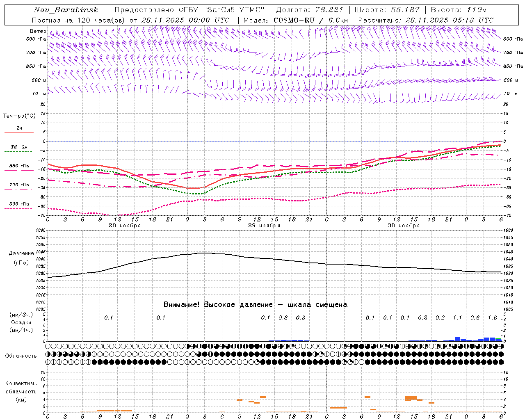Select the text Предоставлено ФГБУ "ЗапСиб УГМС"
Viewport: 525px width, 420px height.
(x=189, y=10)
